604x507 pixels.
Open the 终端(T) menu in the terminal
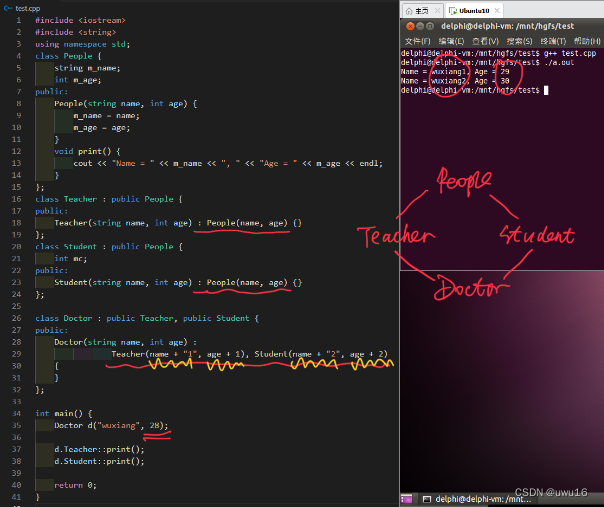click(x=553, y=41)
